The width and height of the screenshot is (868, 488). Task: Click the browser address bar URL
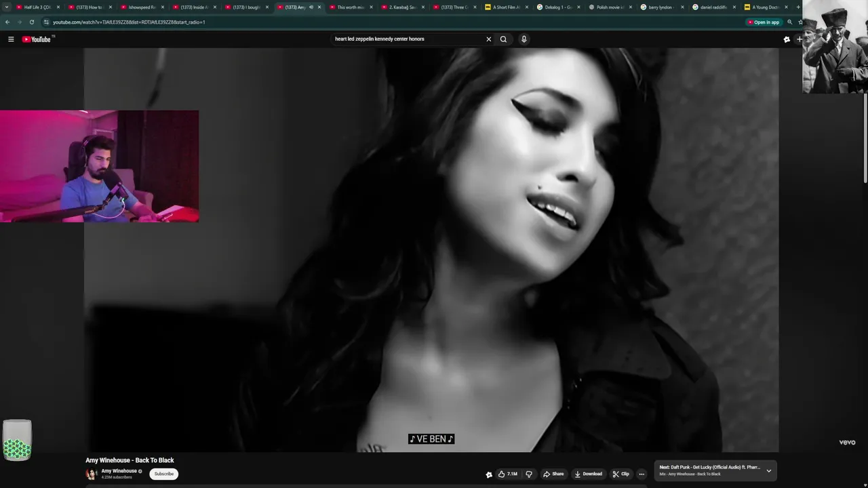point(129,22)
